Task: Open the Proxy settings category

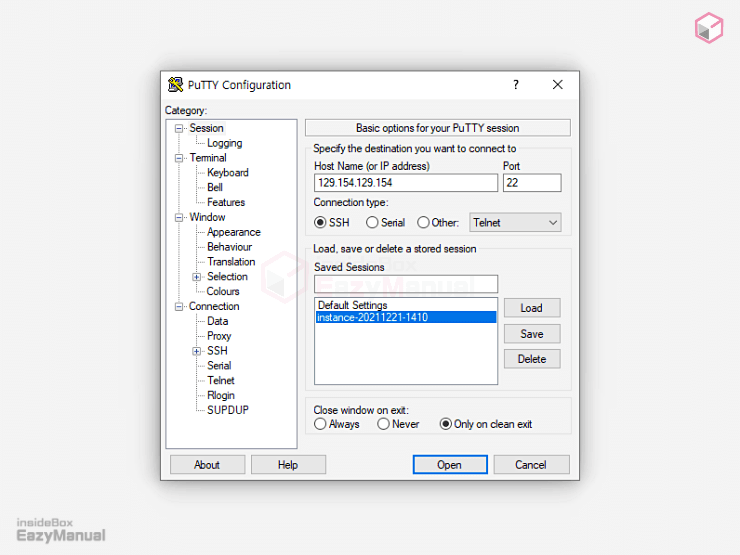Action: (219, 336)
